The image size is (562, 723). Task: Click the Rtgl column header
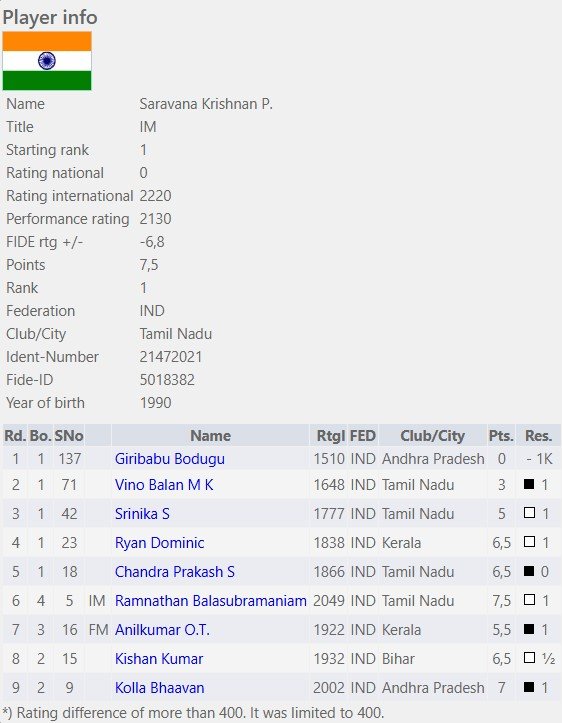[330, 436]
